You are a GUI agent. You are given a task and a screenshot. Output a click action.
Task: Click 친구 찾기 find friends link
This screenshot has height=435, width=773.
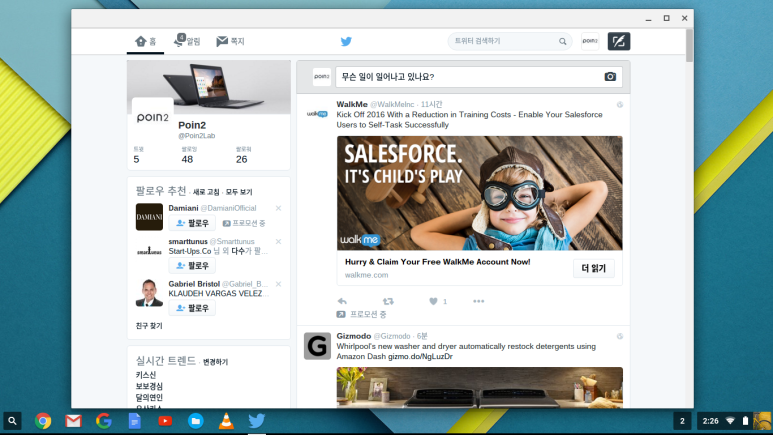pos(149,326)
